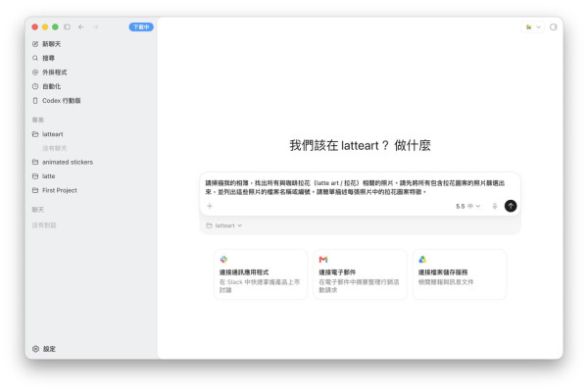Viewport: 588px width, 392px height.
Task: Open settings via the gear icon
Action: coord(35,349)
